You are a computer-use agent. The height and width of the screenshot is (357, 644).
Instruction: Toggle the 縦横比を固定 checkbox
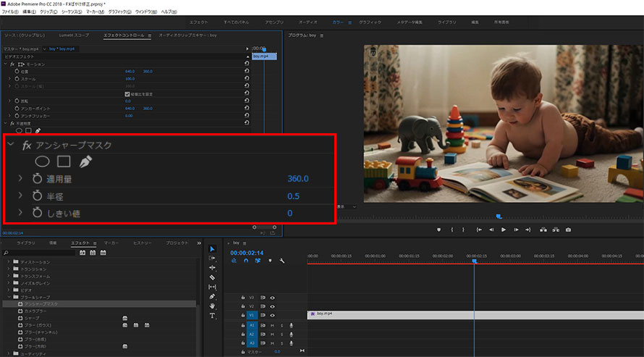(127, 94)
